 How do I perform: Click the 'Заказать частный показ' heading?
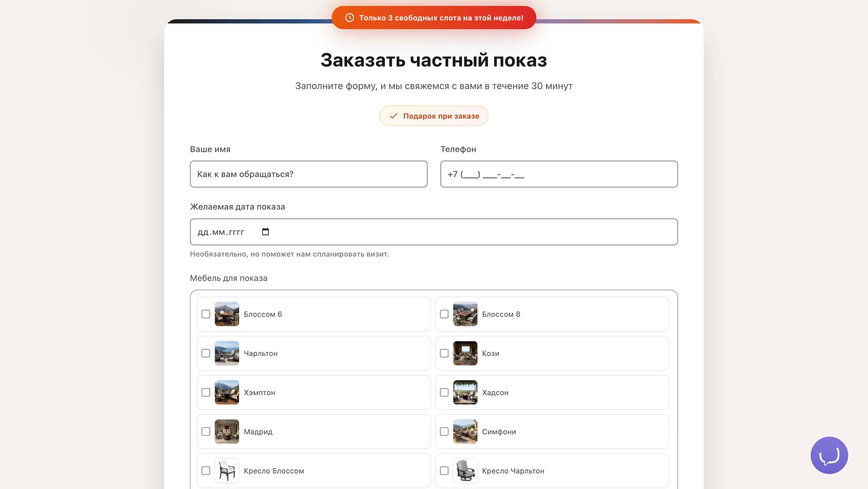point(434,60)
